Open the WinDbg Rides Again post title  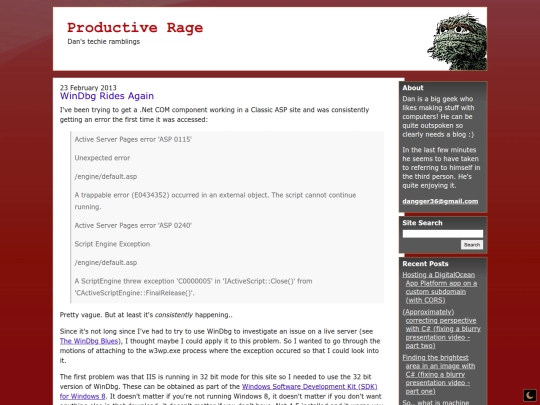pyautogui.click(x=107, y=96)
